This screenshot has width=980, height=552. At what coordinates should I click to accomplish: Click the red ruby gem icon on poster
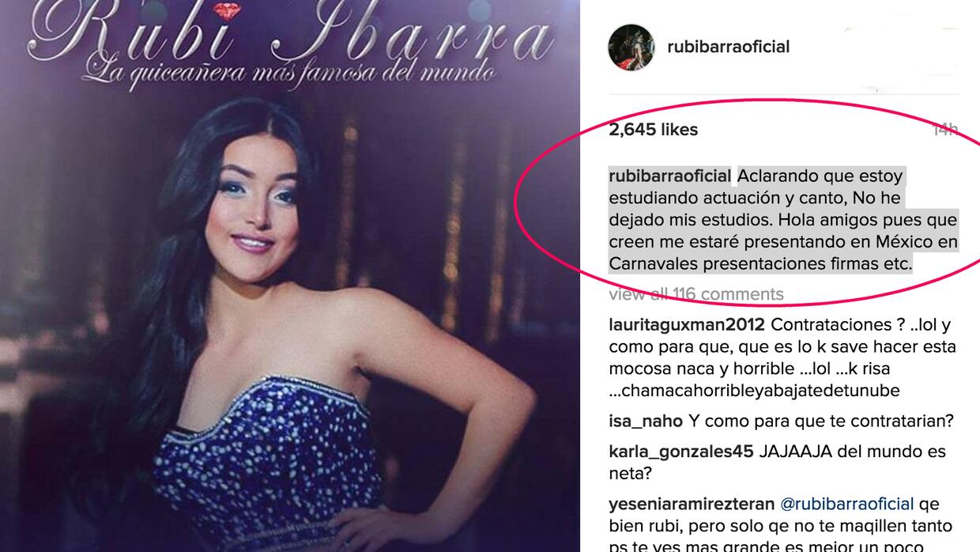click(228, 11)
